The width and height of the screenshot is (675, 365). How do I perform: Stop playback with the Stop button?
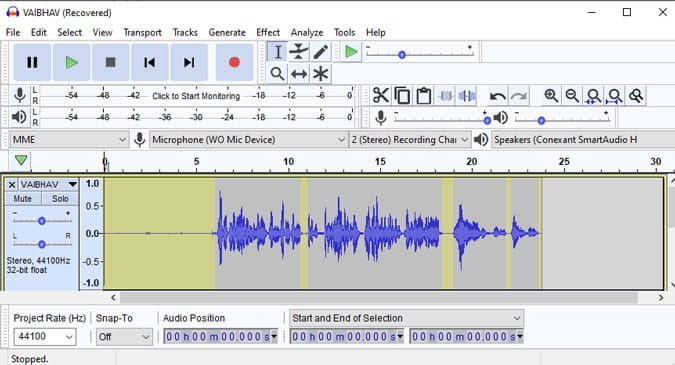(111, 62)
